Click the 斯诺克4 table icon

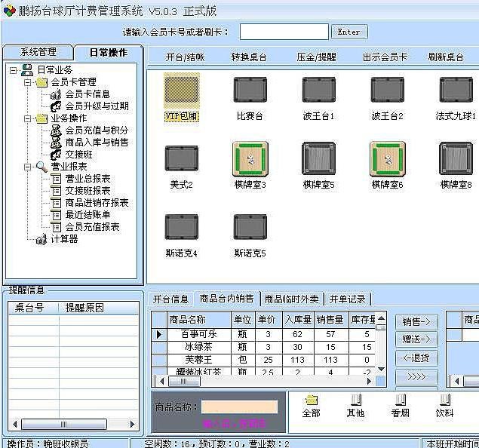[x=181, y=228]
